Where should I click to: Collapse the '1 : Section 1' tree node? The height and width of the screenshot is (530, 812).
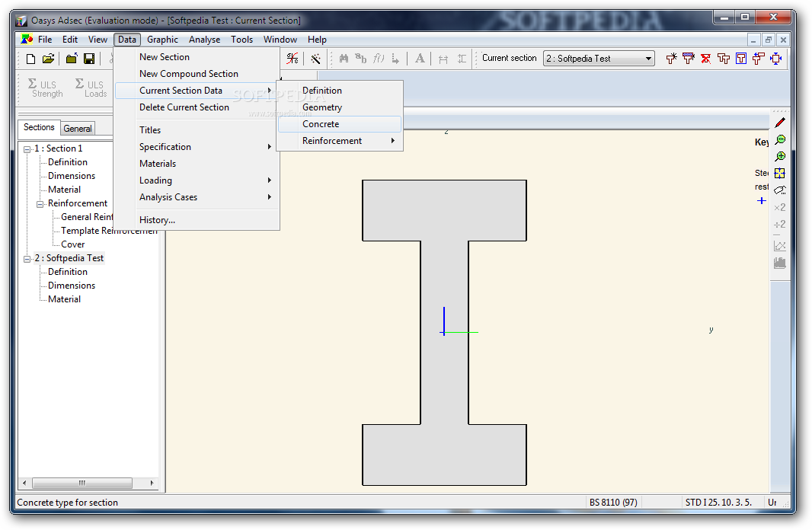coord(27,149)
